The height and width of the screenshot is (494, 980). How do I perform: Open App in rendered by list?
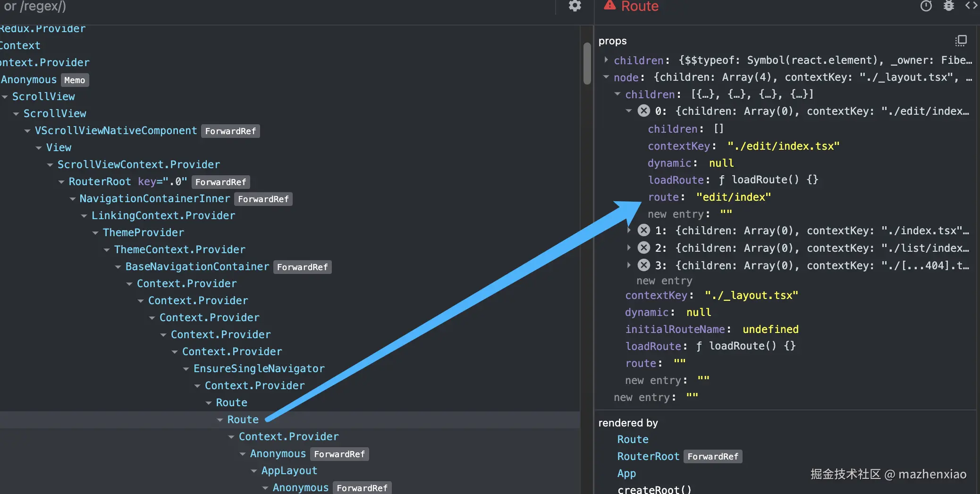(626, 473)
